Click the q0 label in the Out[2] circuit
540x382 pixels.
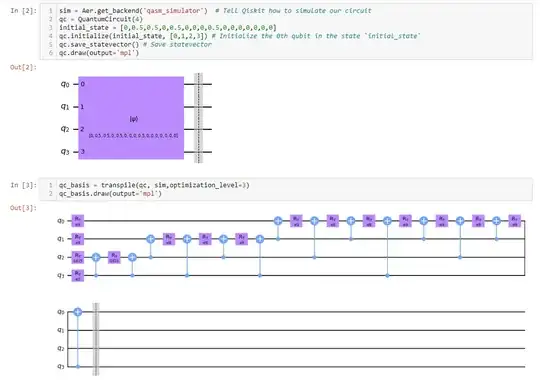pyautogui.click(x=65, y=84)
